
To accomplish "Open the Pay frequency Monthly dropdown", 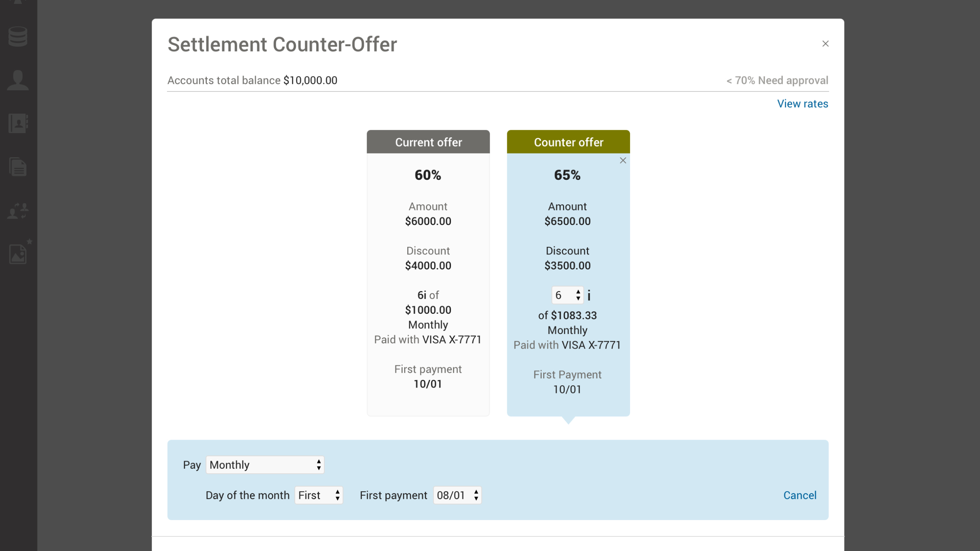I will click(x=265, y=465).
